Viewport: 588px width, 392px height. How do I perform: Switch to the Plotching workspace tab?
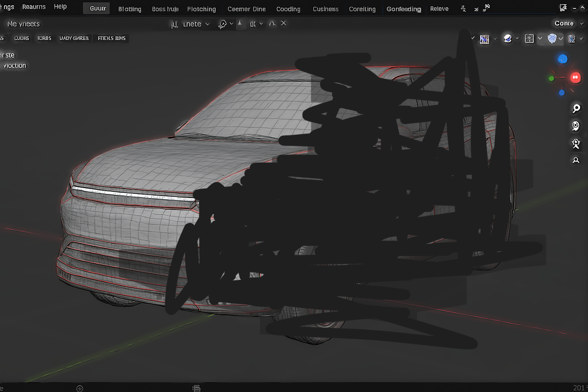click(x=202, y=9)
